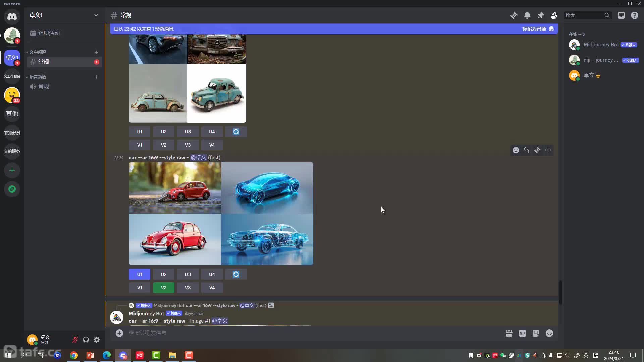Expand the 卓文1 server dropdown menu
The height and width of the screenshot is (362, 644).
[96, 15]
